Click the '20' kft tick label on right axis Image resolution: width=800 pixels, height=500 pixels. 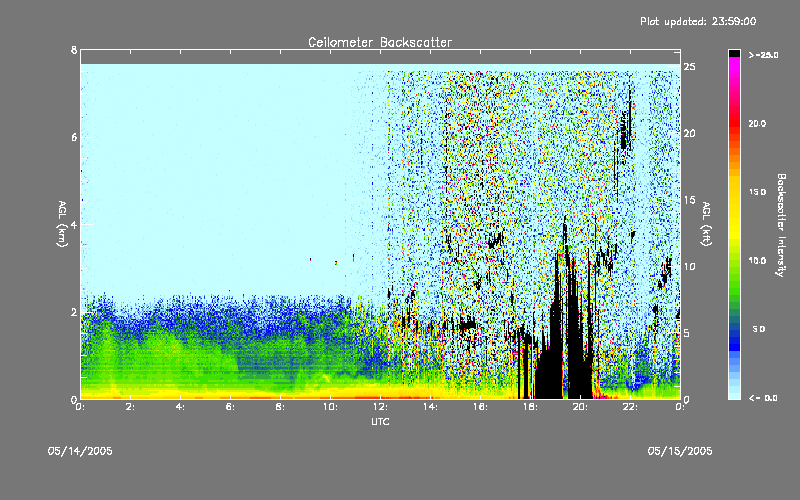point(689,133)
